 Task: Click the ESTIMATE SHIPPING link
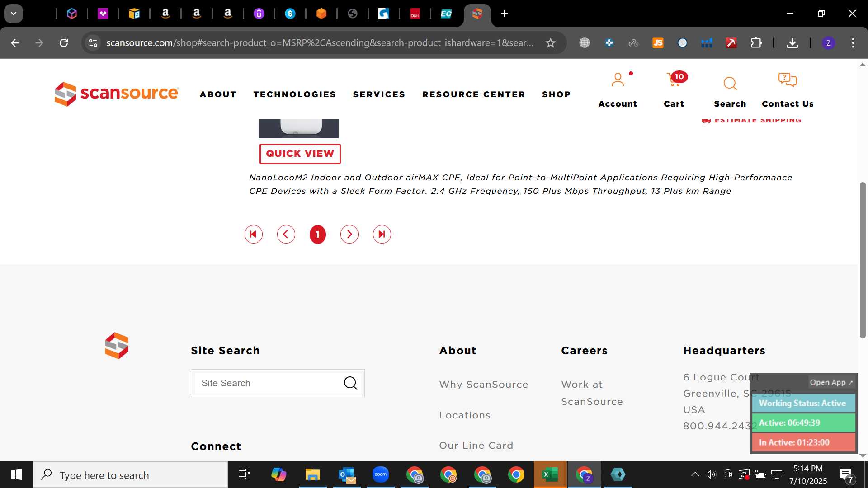pyautogui.click(x=751, y=121)
